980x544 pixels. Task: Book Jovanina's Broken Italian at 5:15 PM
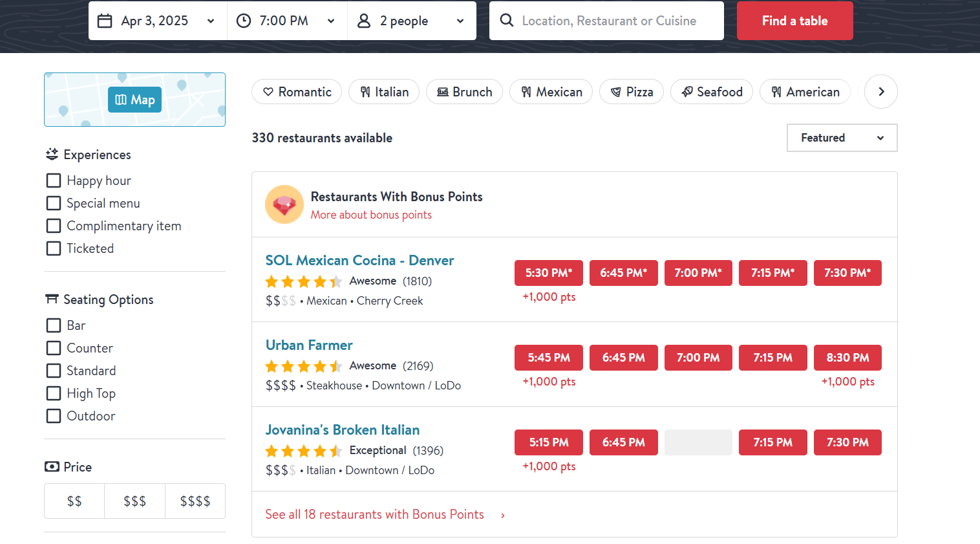coord(549,442)
